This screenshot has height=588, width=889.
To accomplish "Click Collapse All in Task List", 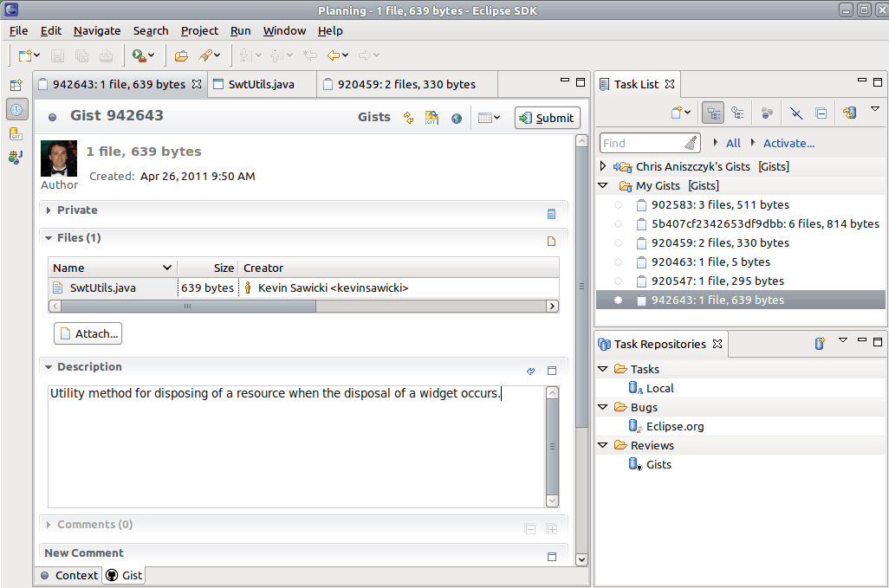I will [x=821, y=113].
